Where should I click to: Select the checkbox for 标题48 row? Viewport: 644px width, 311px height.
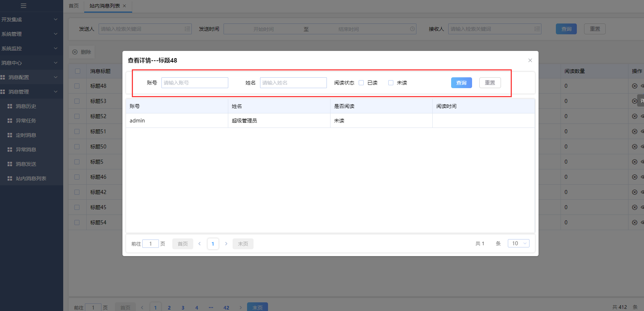pos(77,86)
